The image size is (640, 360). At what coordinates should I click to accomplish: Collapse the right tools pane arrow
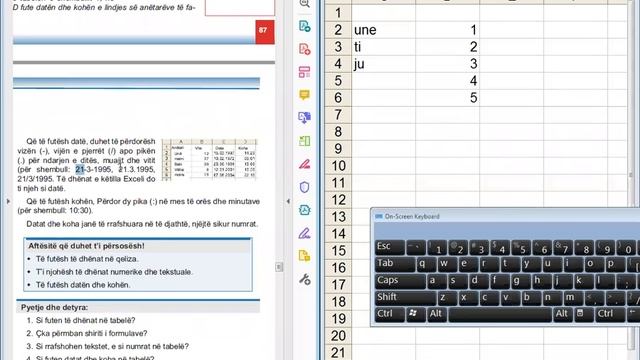coord(288,201)
